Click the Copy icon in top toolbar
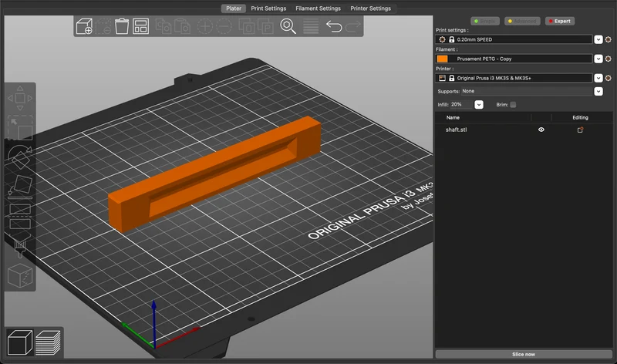617x364 pixels. click(x=163, y=26)
